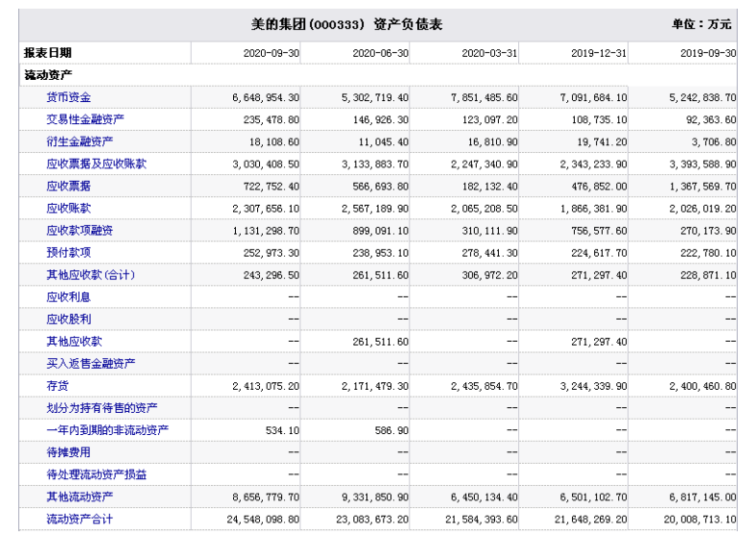Viewport: 756px width, 537px height.
Task: Select value 235,478.80 in 交易性金融资产 row
Action: (271, 120)
